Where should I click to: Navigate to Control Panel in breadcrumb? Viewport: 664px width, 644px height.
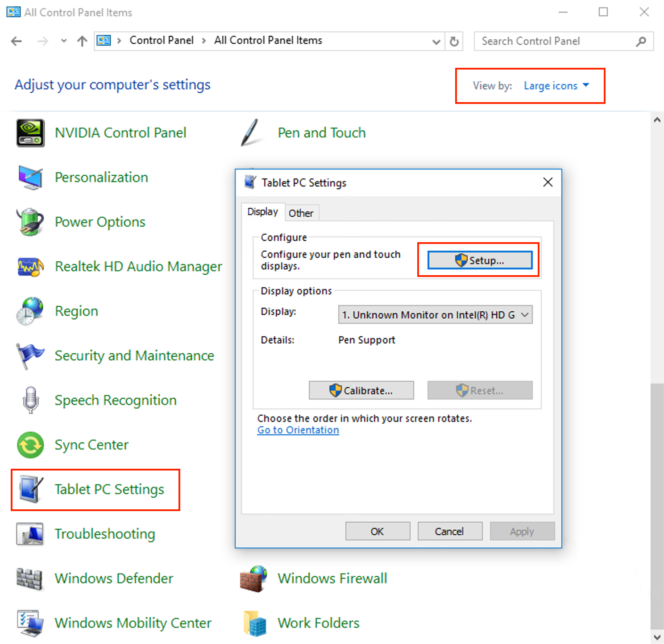click(x=162, y=40)
